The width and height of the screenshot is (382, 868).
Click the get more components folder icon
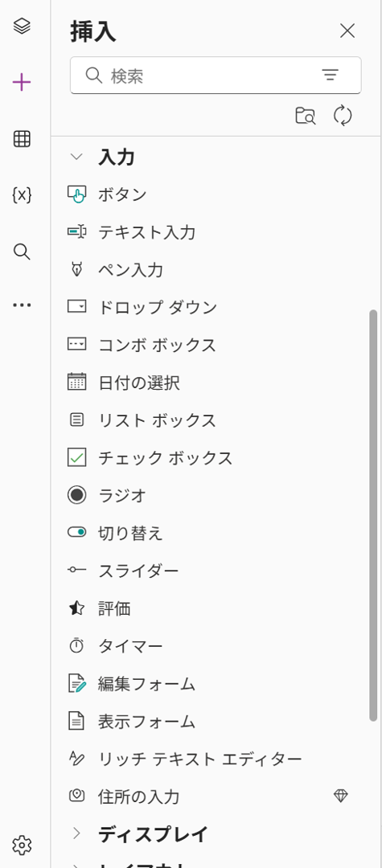pos(305,117)
